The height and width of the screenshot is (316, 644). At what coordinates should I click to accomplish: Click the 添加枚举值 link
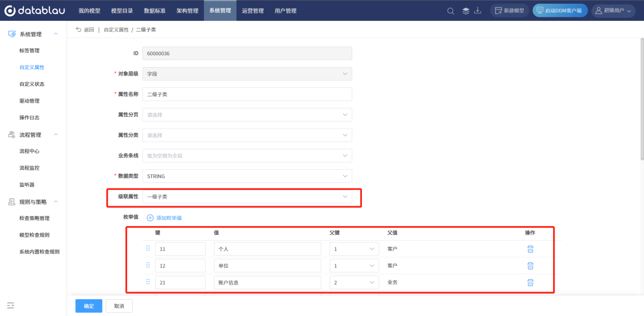tap(164, 218)
